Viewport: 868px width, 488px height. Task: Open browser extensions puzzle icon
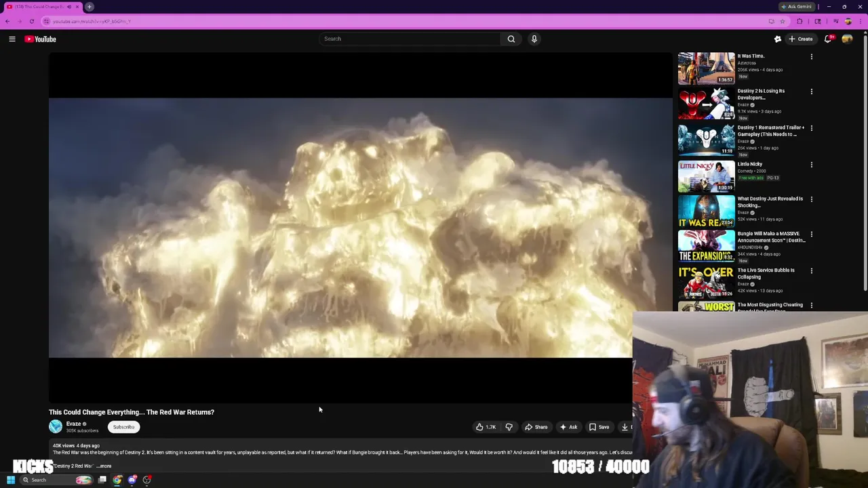click(800, 21)
